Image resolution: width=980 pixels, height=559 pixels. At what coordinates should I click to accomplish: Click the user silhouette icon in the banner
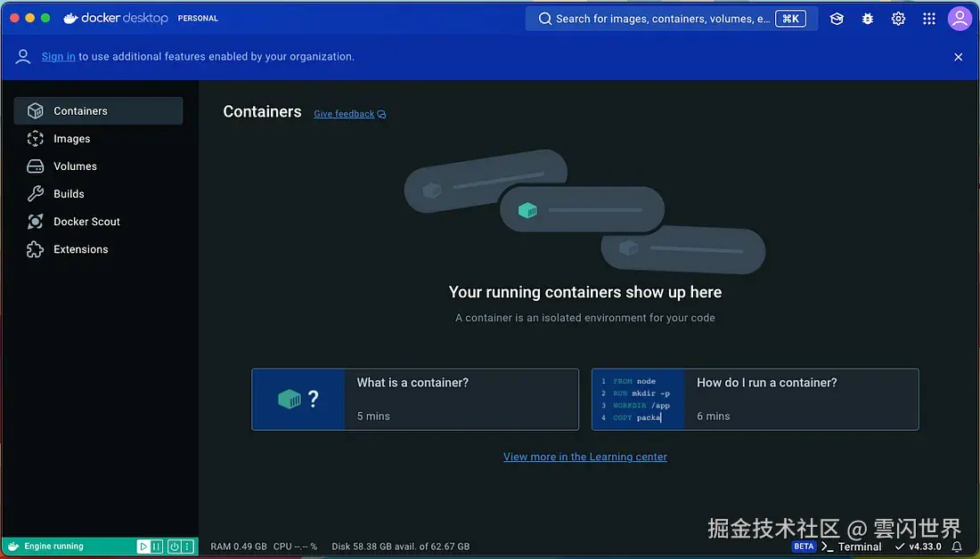pyautogui.click(x=23, y=56)
